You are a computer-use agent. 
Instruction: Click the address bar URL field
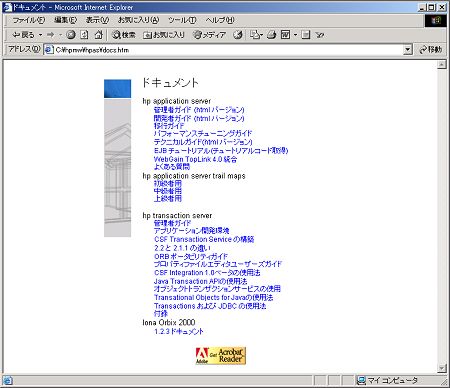click(x=223, y=50)
